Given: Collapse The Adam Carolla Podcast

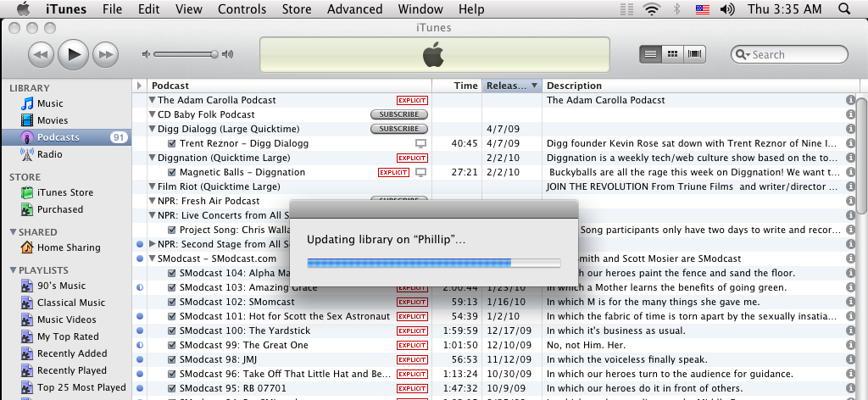Looking at the screenshot, I should [153, 100].
